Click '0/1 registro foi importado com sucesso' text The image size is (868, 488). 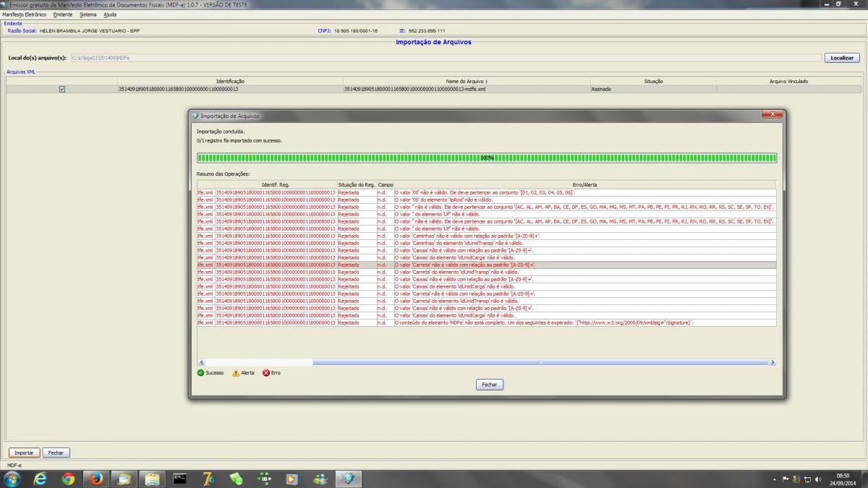(239, 140)
